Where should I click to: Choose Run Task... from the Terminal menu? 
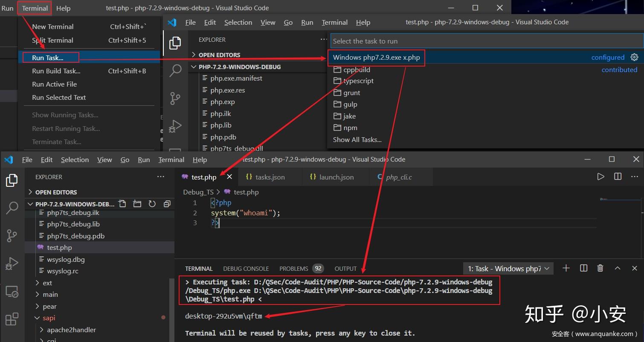click(48, 57)
